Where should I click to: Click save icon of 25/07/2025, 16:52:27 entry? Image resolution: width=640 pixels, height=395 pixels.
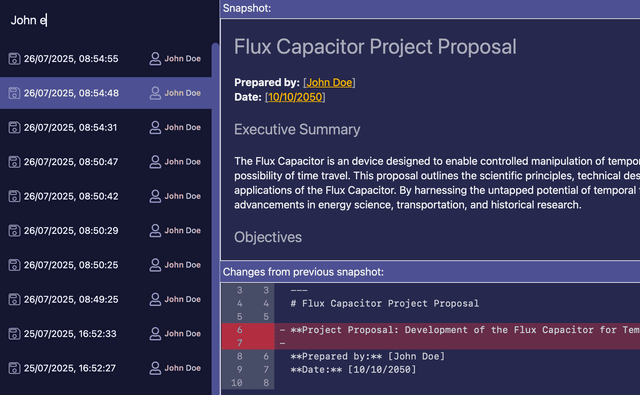(14, 368)
